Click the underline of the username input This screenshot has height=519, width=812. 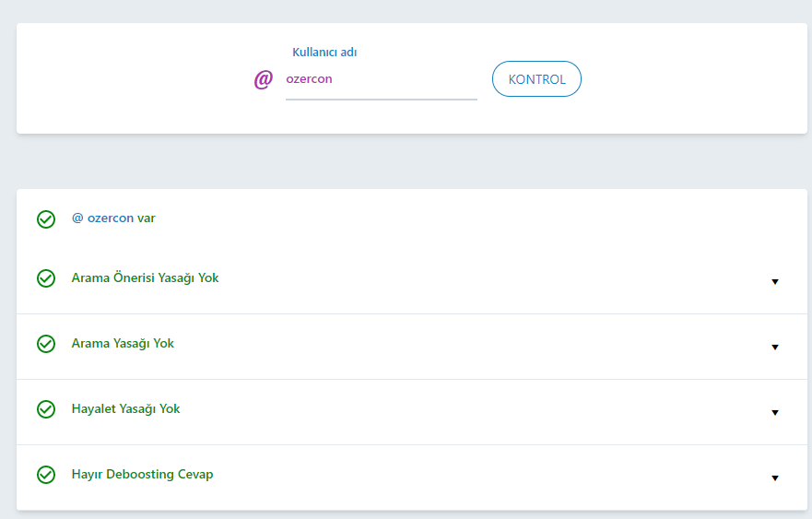[382, 99]
